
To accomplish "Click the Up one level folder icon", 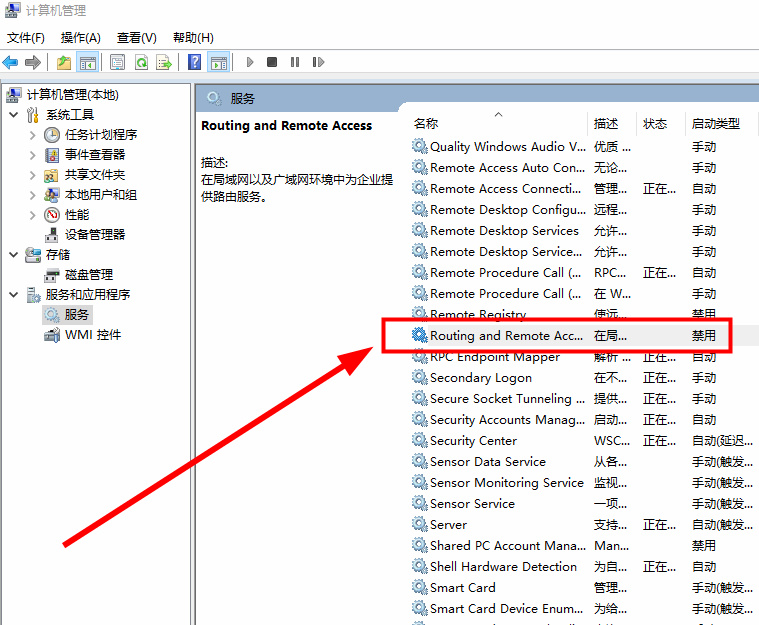I will pyautogui.click(x=64, y=62).
